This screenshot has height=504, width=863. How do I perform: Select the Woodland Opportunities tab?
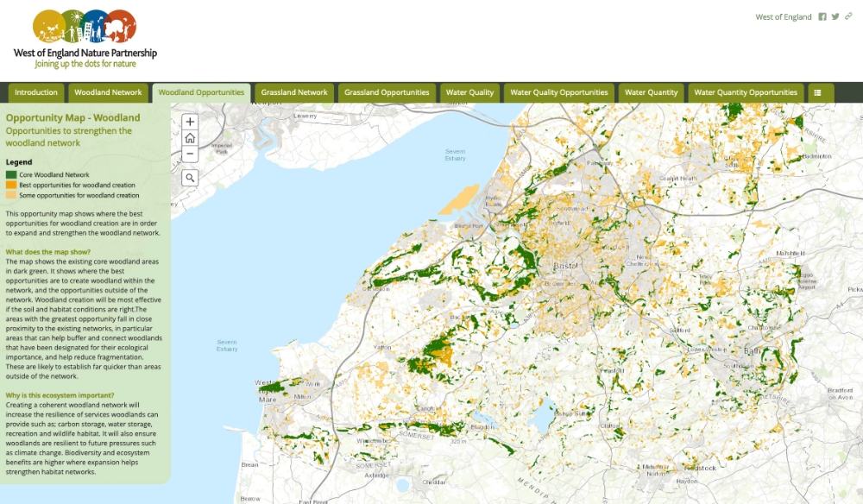pyautogui.click(x=201, y=92)
